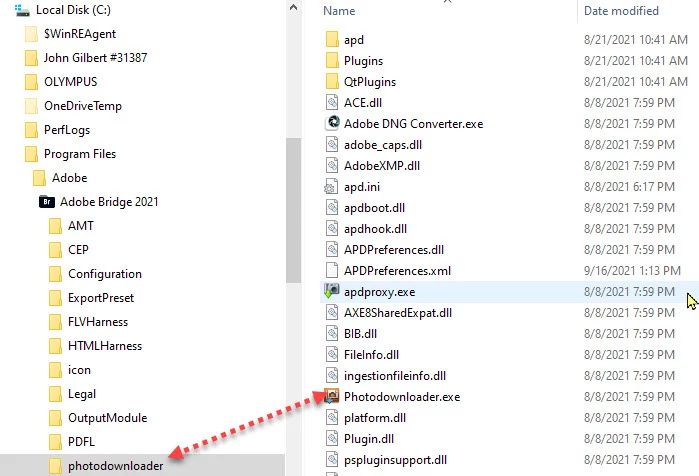This screenshot has height=476, width=699.
Task: Select the photodownloader folder in tree
Action: coord(106,466)
